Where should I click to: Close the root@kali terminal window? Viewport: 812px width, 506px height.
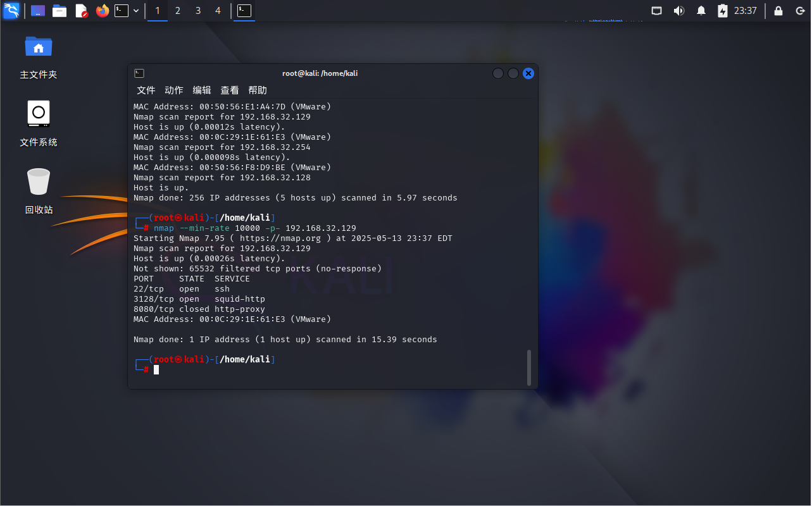[528, 73]
